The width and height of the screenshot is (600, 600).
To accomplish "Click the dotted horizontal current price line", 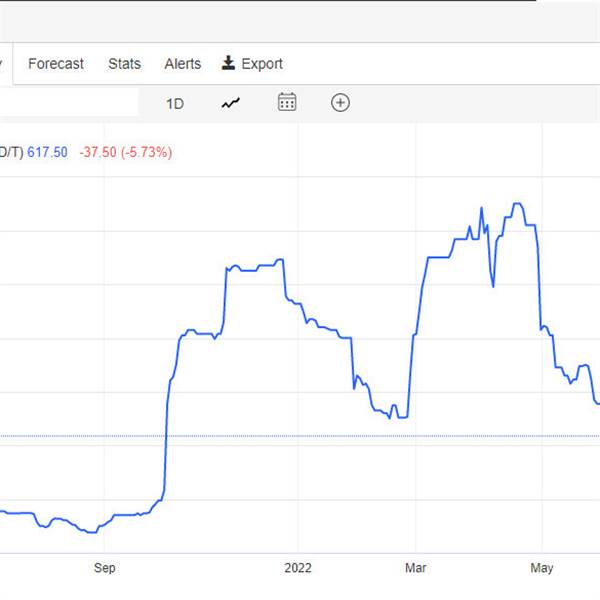I will (300, 436).
